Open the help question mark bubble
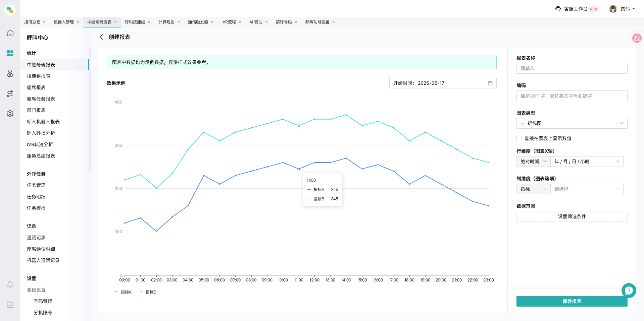Image resolution: width=644 pixels, height=321 pixels. coord(629,291)
